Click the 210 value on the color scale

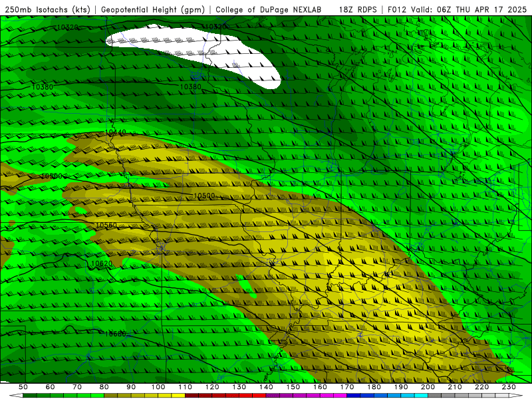(455, 387)
